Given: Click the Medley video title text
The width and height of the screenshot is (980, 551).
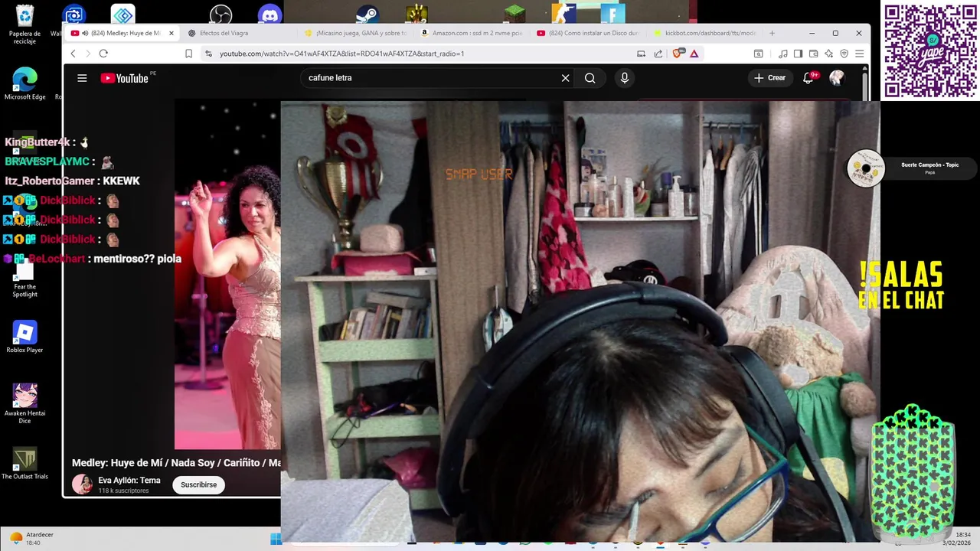Looking at the screenshot, I should click(x=176, y=463).
